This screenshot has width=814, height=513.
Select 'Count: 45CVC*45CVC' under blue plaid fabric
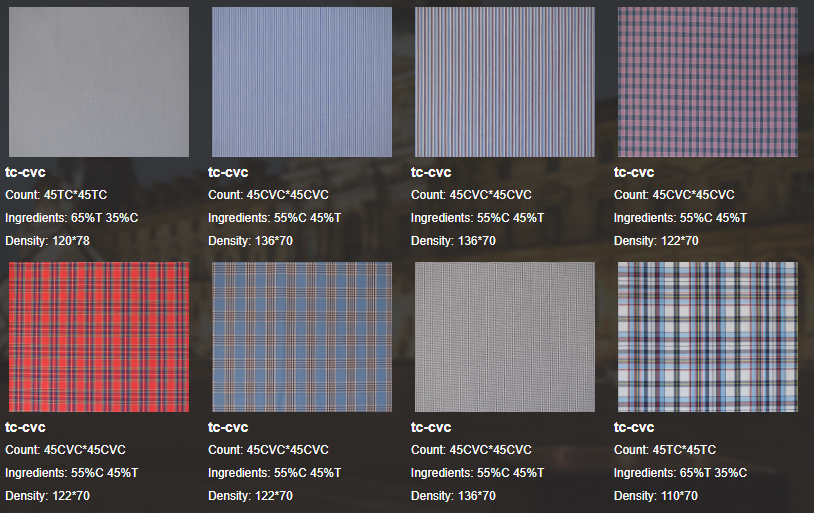tap(268, 450)
